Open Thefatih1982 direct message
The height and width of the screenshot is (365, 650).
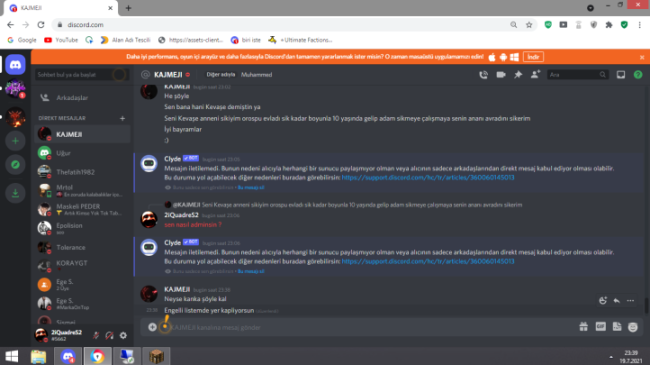(82, 172)
